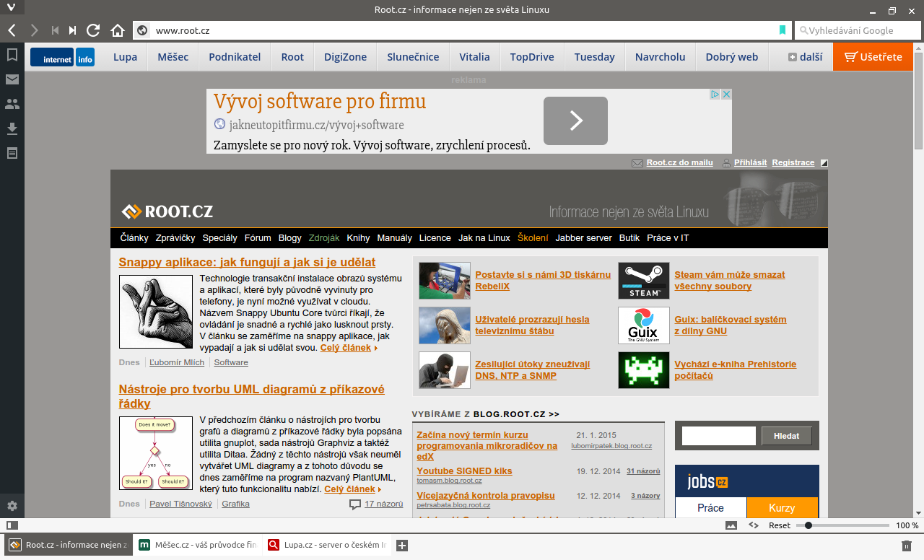Go to Slunečnice in the top bar

413,57
